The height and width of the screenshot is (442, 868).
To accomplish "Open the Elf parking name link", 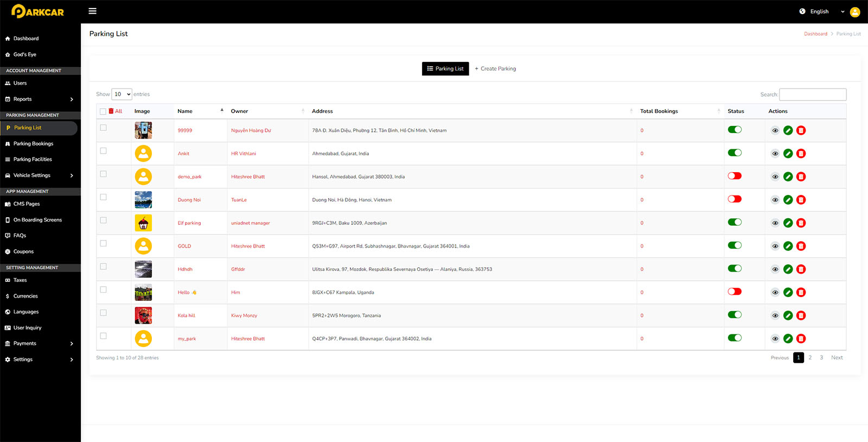I will (189, 223).
